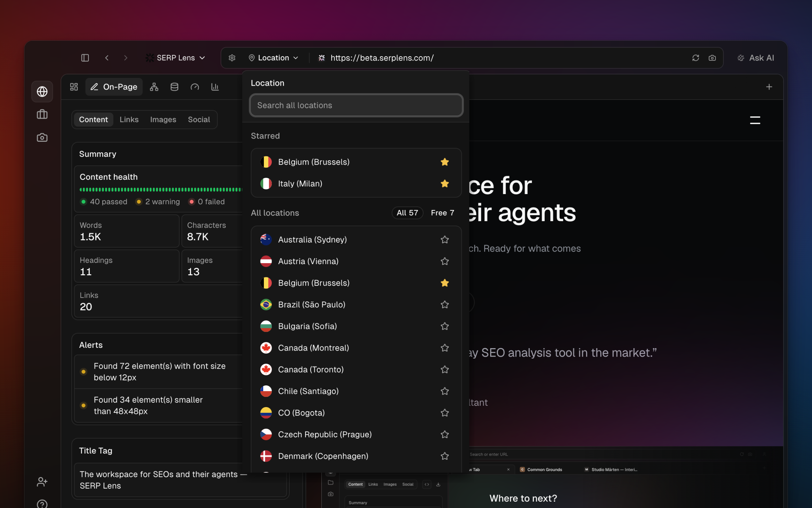Viewport: 812px width, 508px height.
Task: Star Bulgaria (Sofia) location
Action: 445,326
